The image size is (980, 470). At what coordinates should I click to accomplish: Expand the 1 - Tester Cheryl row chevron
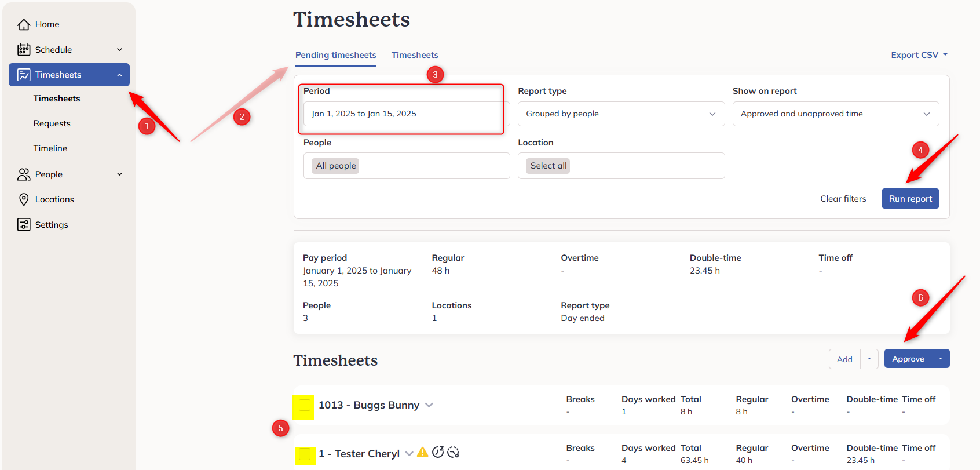(409, 454)
